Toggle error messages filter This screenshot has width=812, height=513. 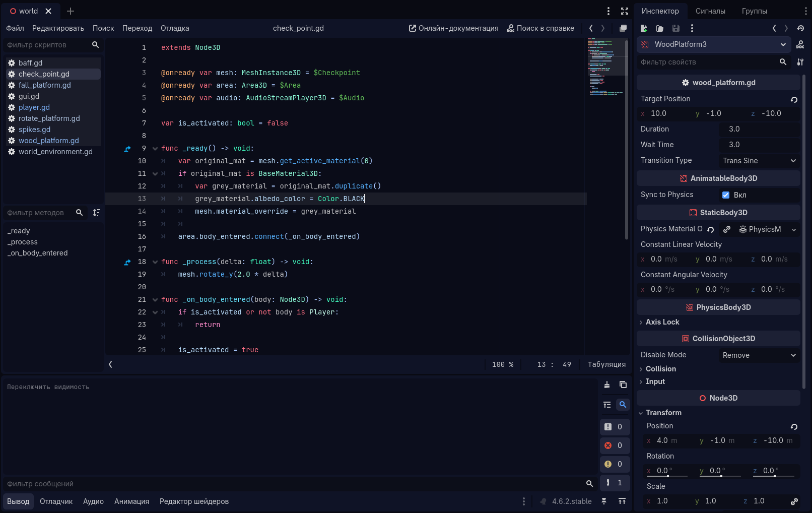point(615,445)
